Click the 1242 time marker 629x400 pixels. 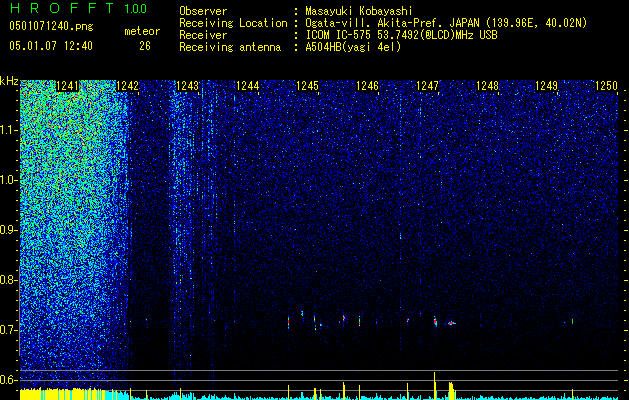127,85
